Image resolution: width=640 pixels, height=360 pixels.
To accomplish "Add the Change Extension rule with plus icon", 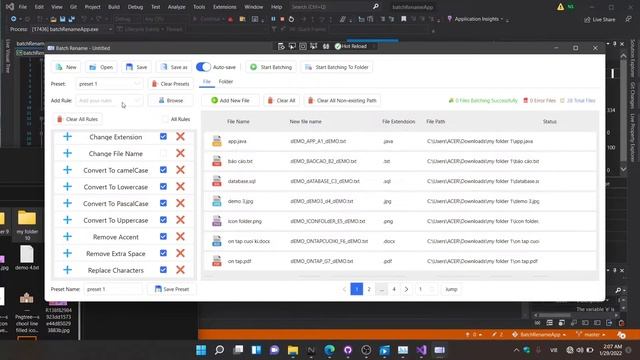I will (x=68, y=137).
